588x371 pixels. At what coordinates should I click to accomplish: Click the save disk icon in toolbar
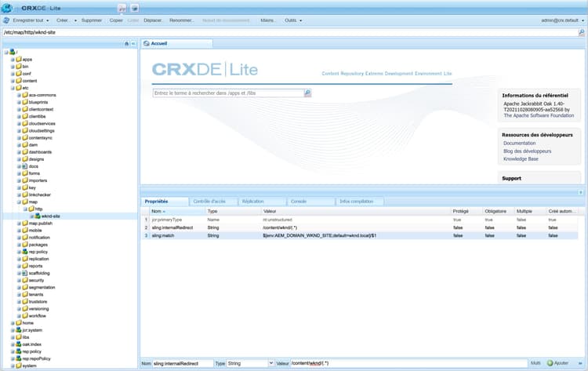(x=6, y=20)
